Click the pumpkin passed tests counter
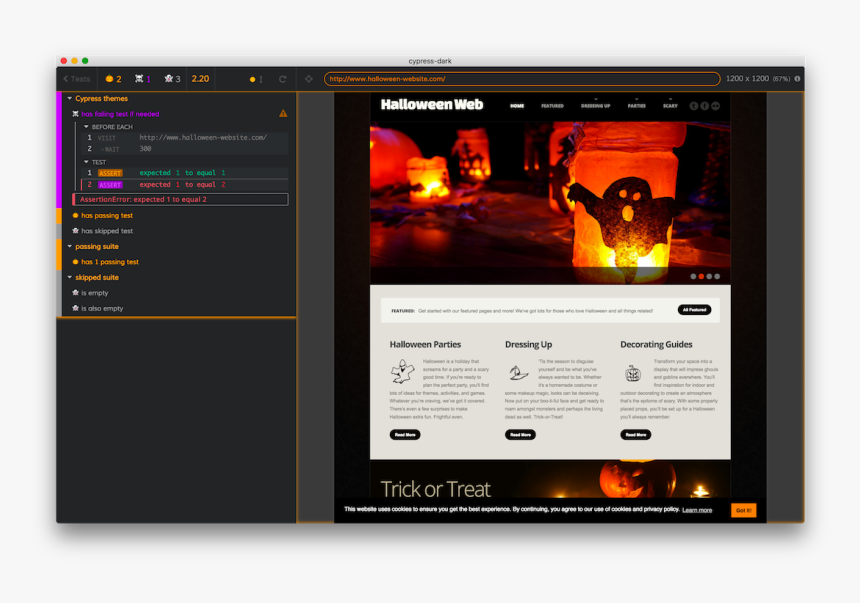 [112, 79]
